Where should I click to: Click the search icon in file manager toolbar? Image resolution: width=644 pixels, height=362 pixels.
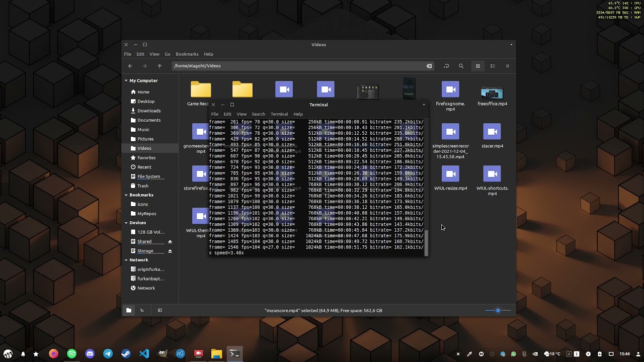pyautogui.click(x=461, y=66)
